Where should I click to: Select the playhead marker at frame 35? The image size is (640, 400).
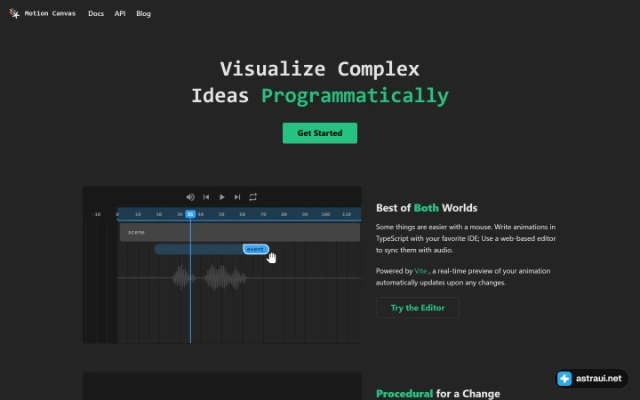tap(190, 214)
